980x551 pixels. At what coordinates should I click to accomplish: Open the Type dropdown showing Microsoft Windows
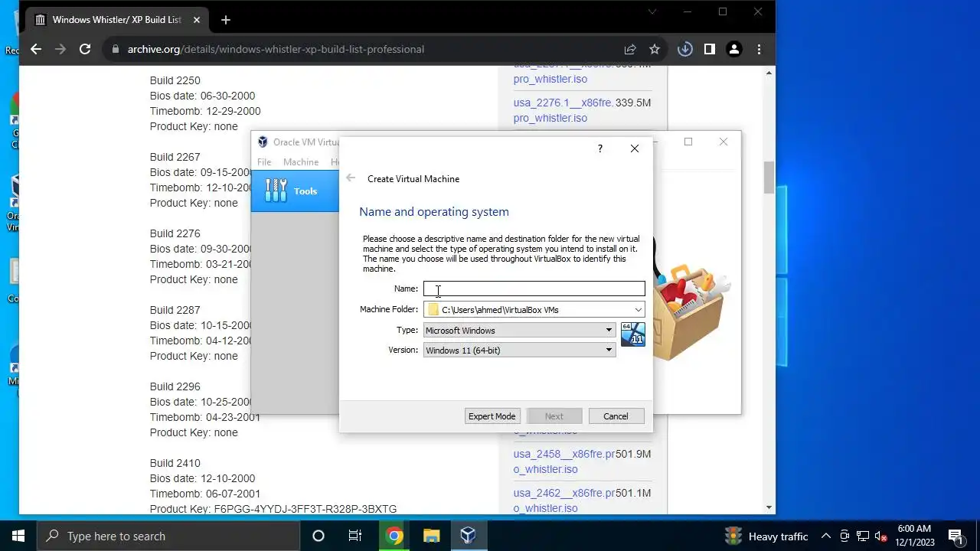click(x=519, y=331)
